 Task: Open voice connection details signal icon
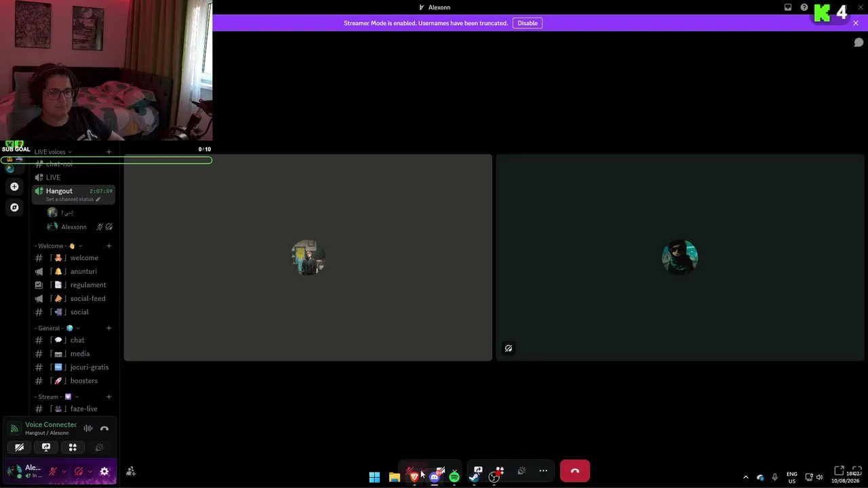tap(14, 428)
